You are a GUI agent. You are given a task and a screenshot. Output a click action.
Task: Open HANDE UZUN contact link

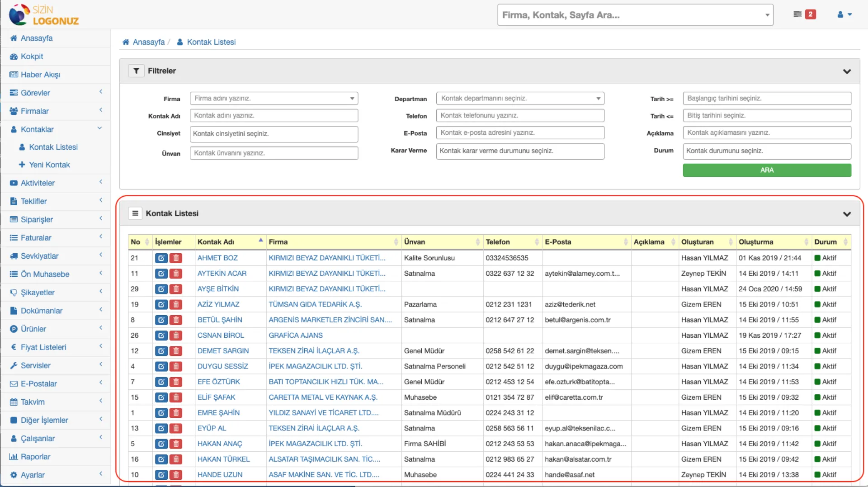tap(220, 475)
